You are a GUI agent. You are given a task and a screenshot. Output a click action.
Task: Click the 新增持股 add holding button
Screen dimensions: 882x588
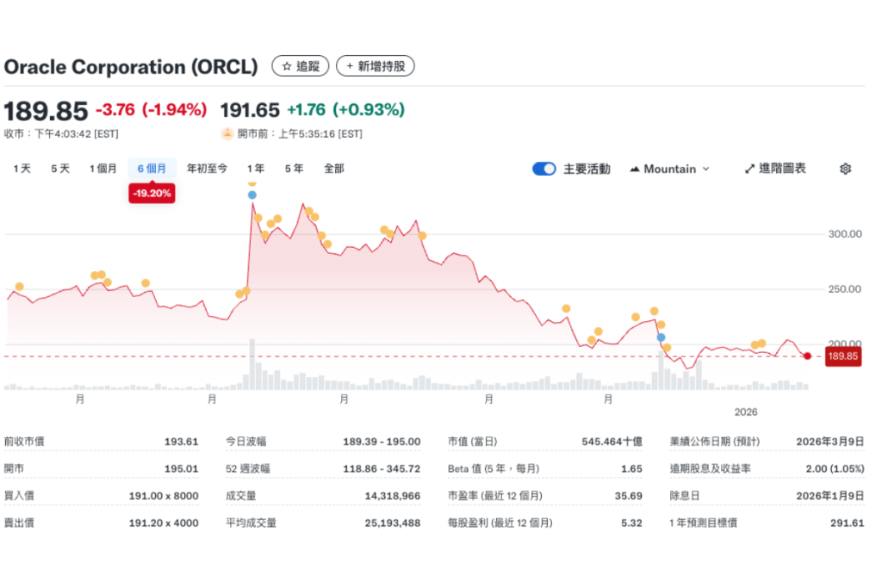pos(376,66)
